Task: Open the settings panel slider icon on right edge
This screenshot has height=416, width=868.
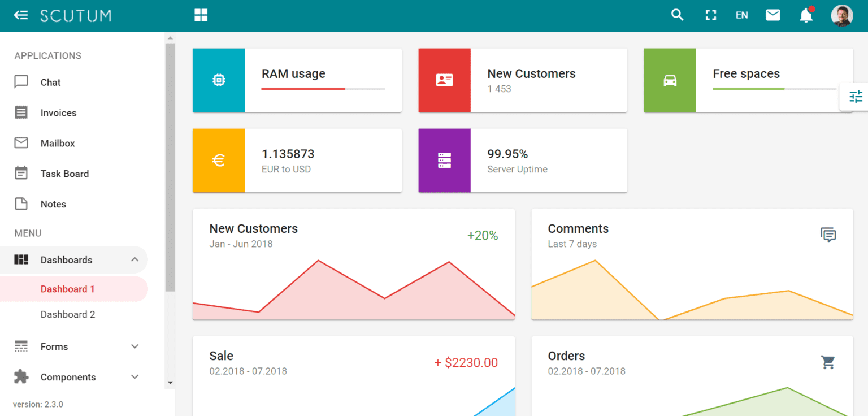Action: click(856, 97)
